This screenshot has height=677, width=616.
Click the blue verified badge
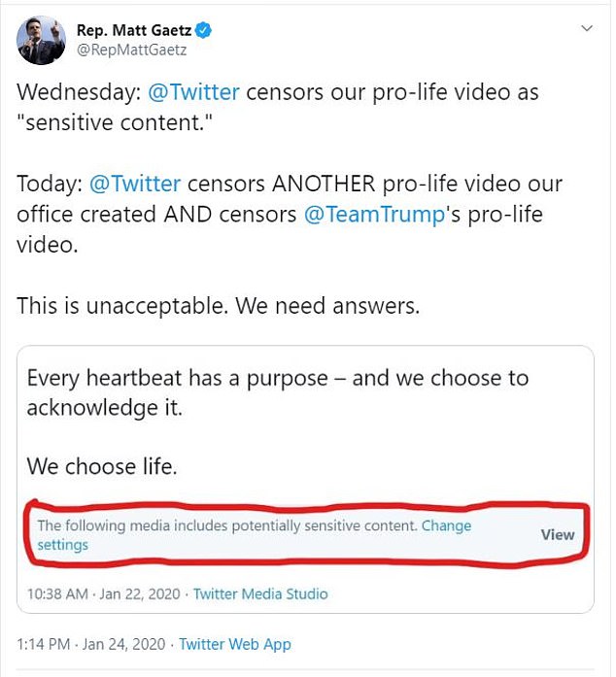204,30
